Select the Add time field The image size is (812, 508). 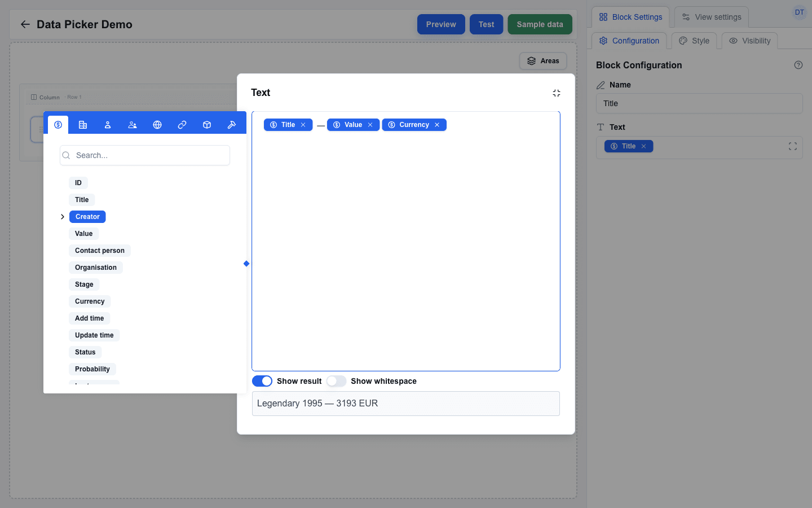[90, 318]
